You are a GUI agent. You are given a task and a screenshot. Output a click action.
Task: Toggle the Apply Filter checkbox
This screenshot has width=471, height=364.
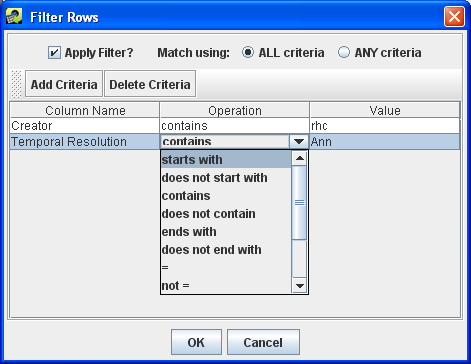pyautogui.click(x=54, y=53)
